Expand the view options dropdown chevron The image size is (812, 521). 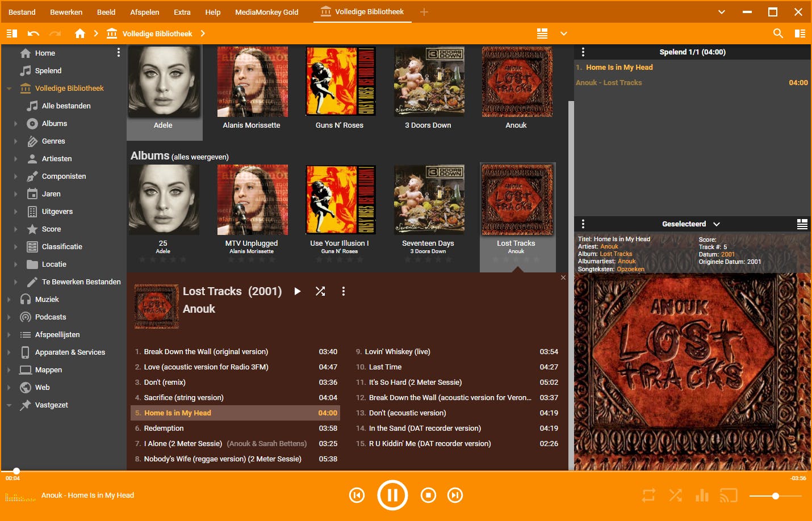564,33
